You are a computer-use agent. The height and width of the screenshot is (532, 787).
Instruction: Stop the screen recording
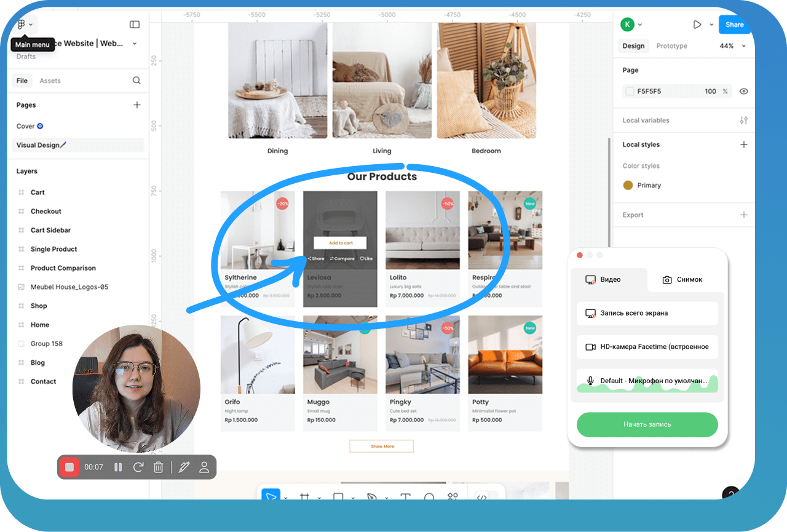point(69,467)
